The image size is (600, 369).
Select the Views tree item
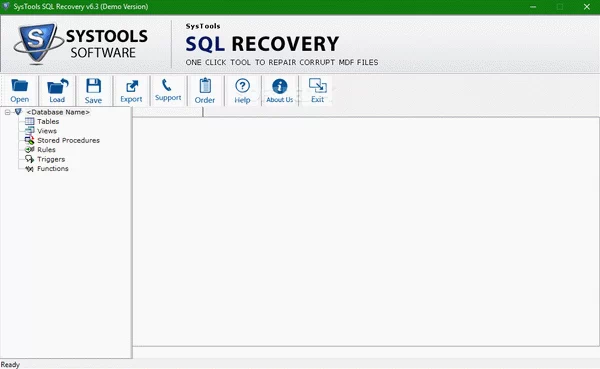coord(47,131)
